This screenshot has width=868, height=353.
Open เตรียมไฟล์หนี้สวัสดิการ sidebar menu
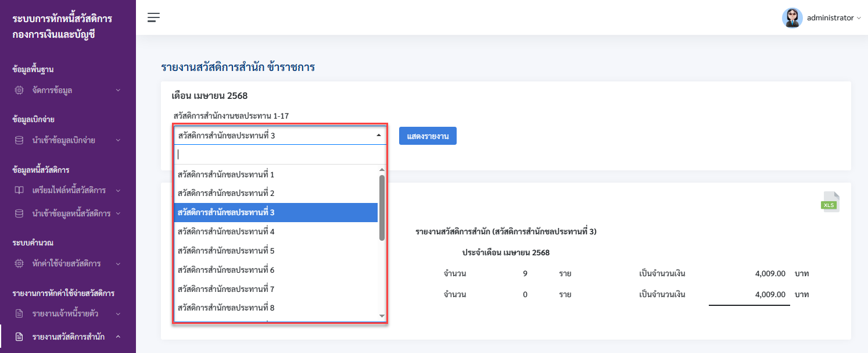68,190
